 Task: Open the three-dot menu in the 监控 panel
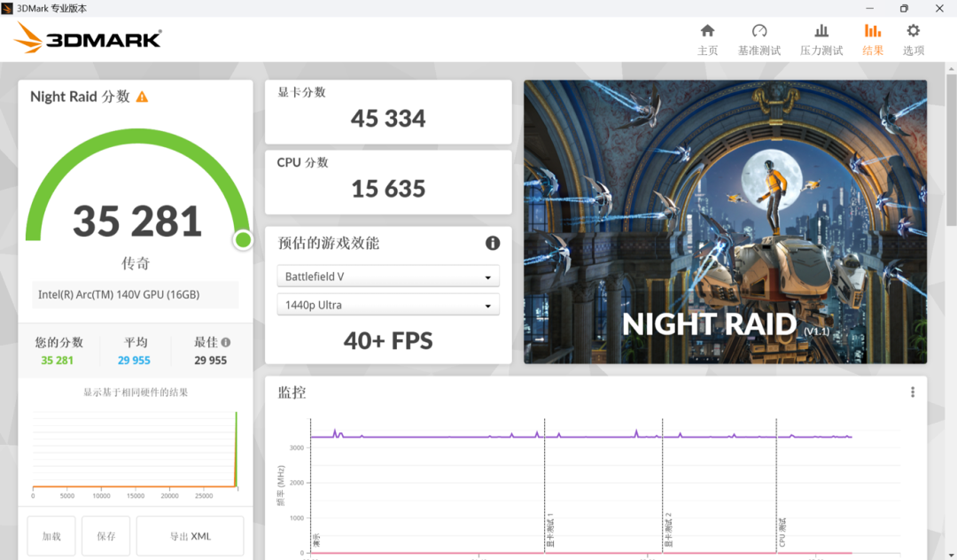[x=913, y=393]
